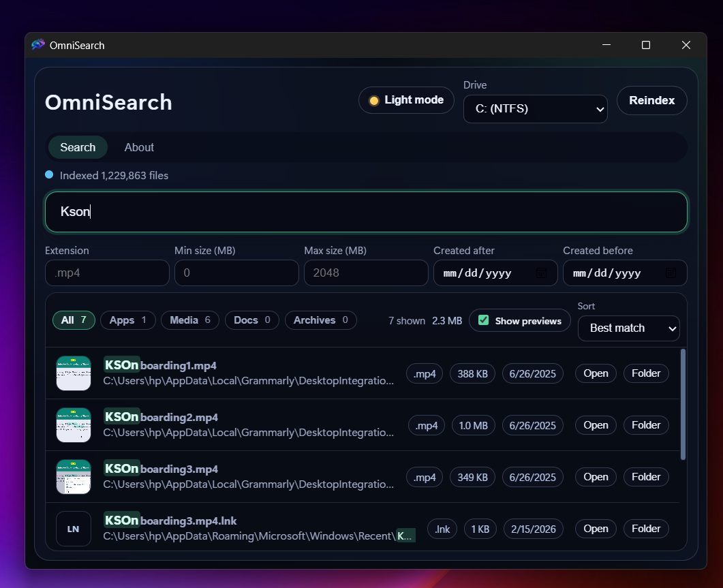Click the LN link-file icon for boarding3.mp4.lnk
723x588 pixels.
pyautogui.click(x=73, y=528)
